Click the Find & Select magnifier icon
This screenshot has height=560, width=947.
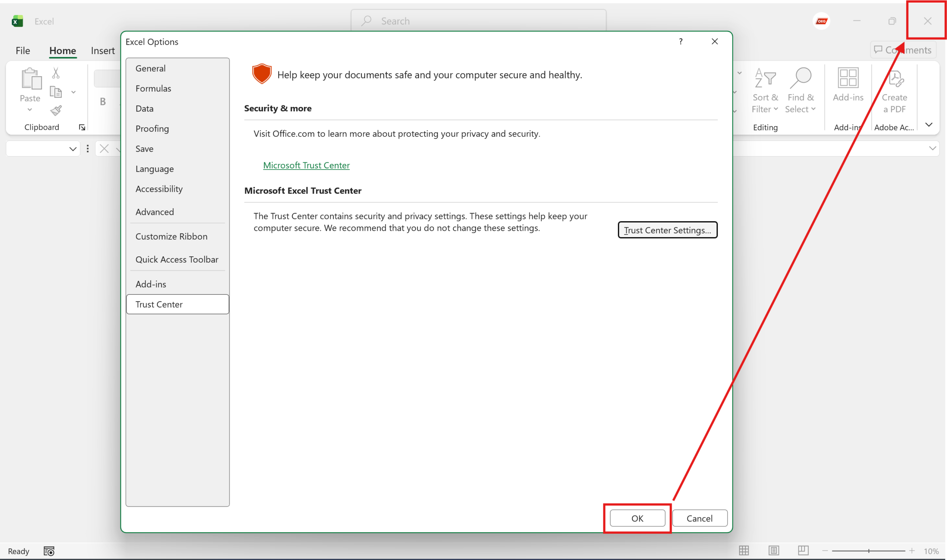click(x=800, y=78)
